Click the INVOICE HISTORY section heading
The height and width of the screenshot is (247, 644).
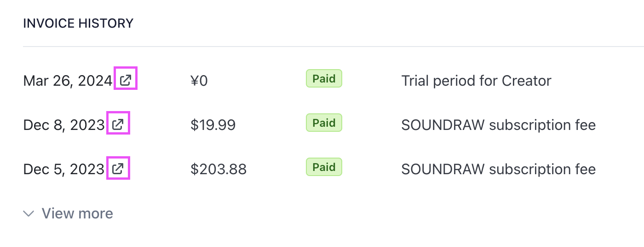pos(78,23)
